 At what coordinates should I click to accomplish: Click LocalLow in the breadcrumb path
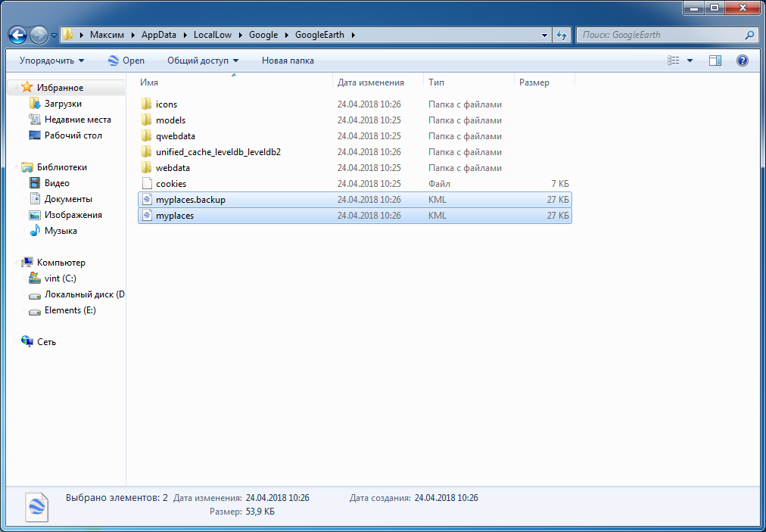[213, 35]
